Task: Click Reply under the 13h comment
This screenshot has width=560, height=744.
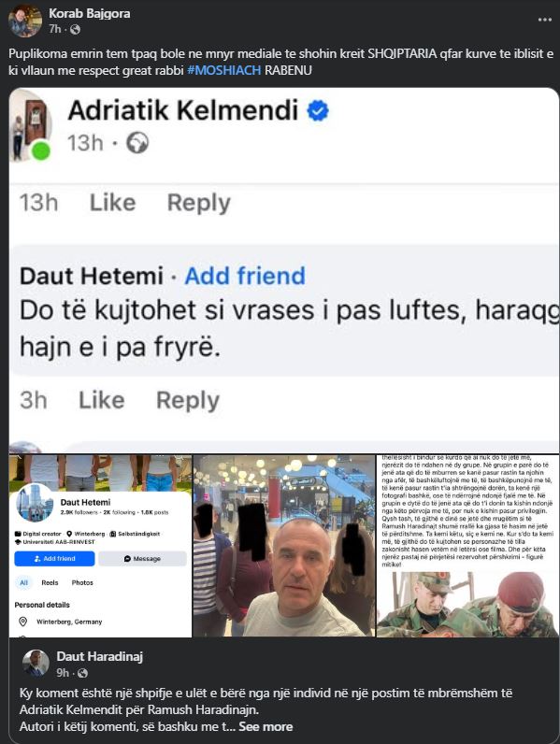Action: click(x=199, y=203)
